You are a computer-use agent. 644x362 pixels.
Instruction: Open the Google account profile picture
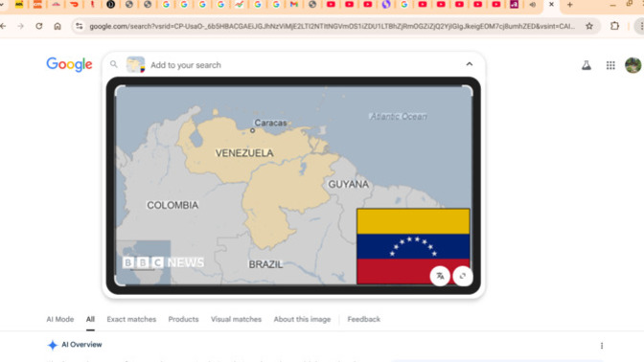click(632, 65)
